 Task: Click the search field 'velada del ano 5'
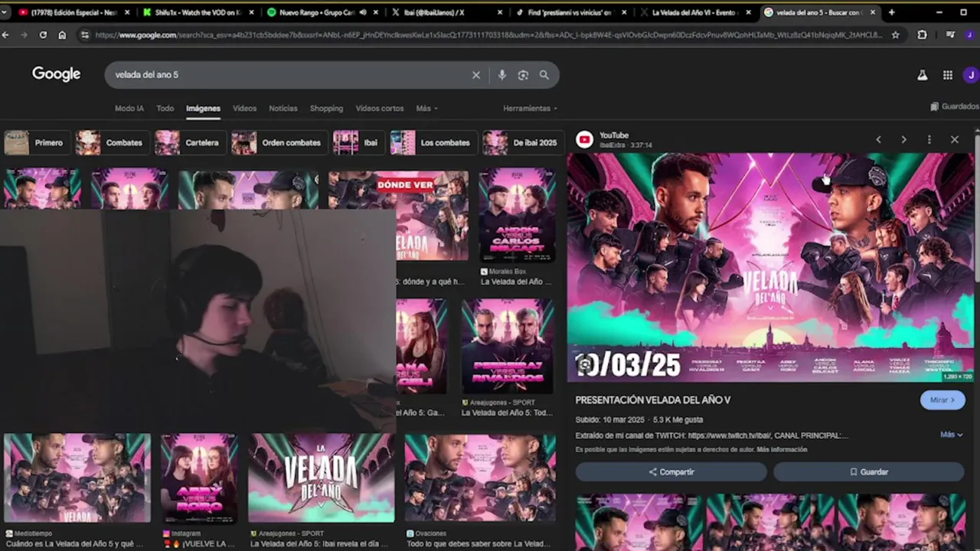tap(291, 75)
